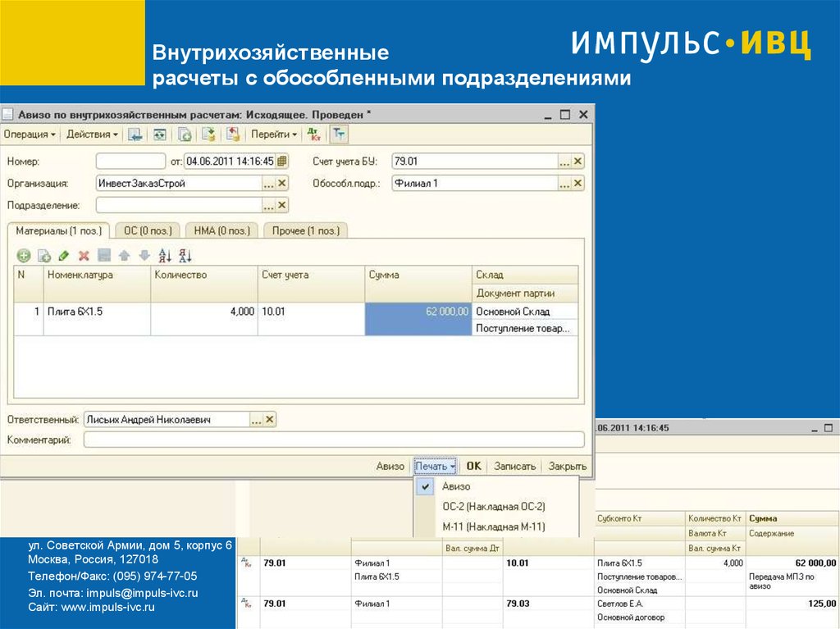Switch to the Прочее (1 поз.) tab
Screen dimensions: 840x629
[x=305, y=231]
